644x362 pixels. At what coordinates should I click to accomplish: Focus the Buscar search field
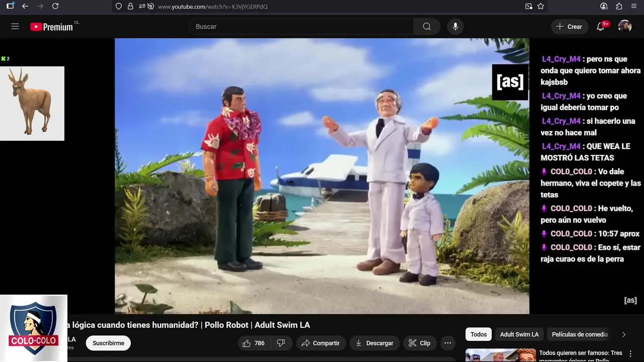(x=301, y=27)
